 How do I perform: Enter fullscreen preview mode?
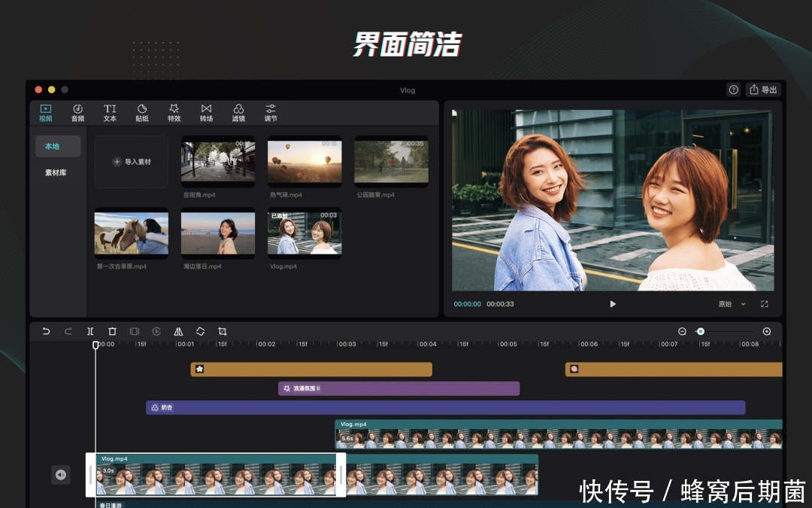pyautogui.click(x=765, y=304)
